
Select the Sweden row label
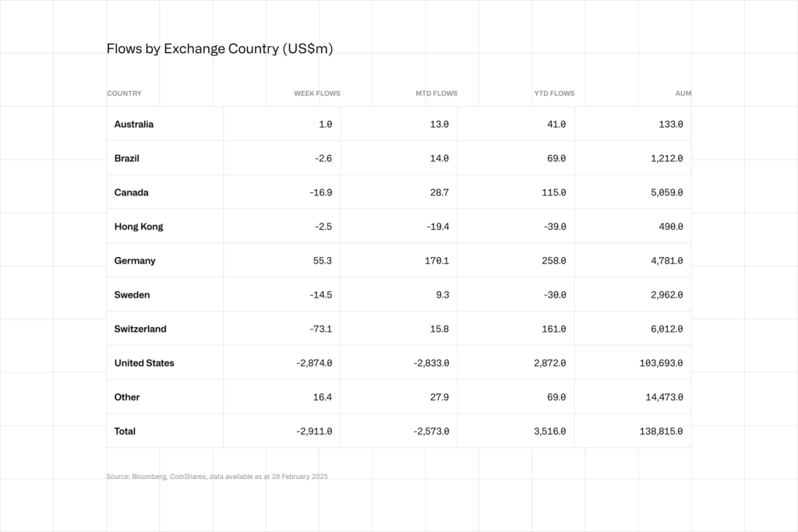[132, 294]
